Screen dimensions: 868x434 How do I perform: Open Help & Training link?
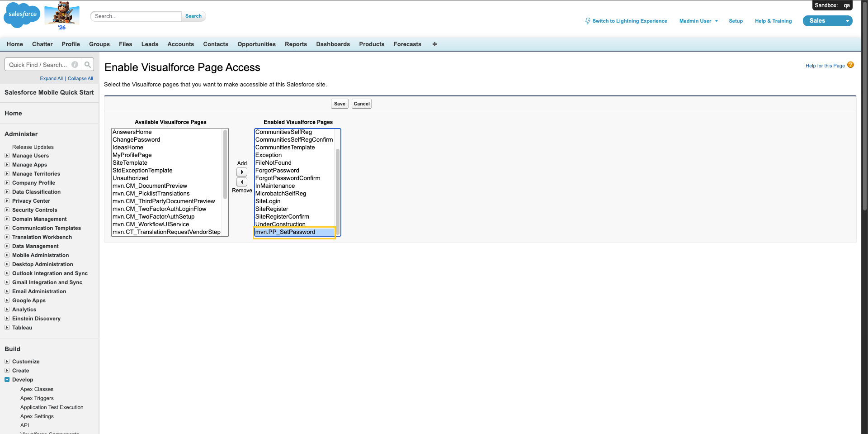(773, 21)
